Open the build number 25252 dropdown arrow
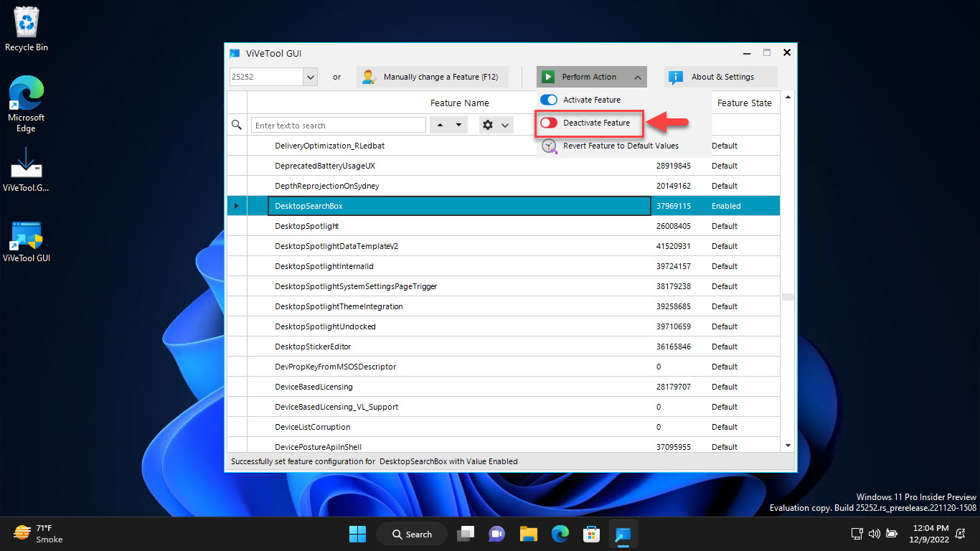The image size is (980, 551). (x=311, y=77)
